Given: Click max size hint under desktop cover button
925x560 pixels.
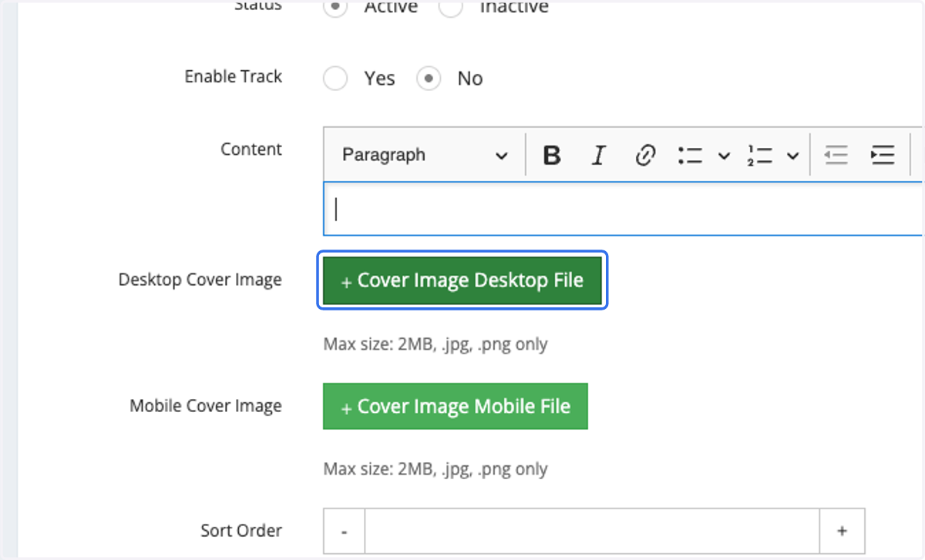Looking at the screenshot, I should (x=436, y=344).
